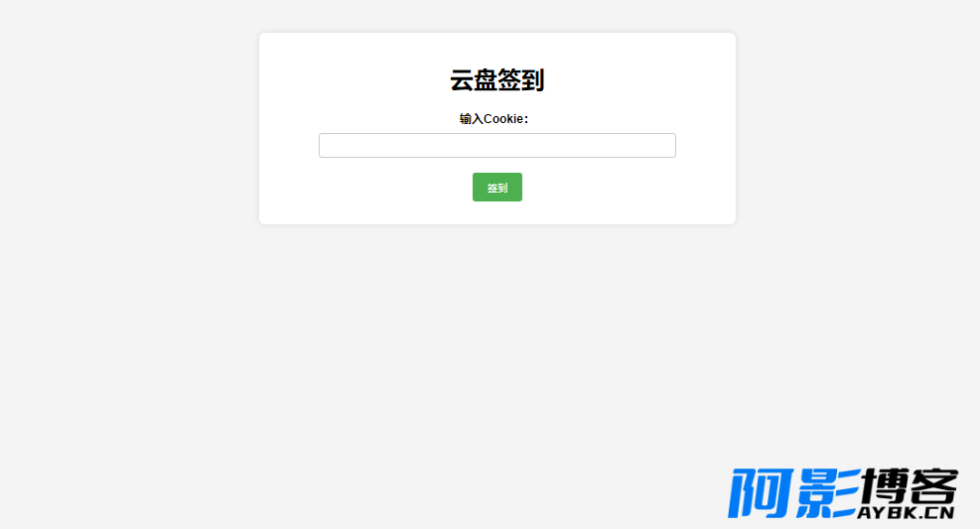
Task: Click the 到 character in the heading
Action: pyautogui.click(x=533, y=80)
